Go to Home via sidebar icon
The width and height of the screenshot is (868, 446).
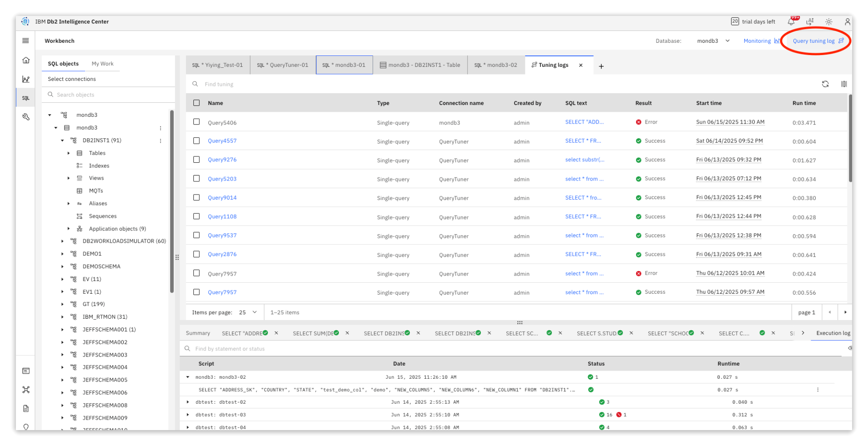coord(26,60)
